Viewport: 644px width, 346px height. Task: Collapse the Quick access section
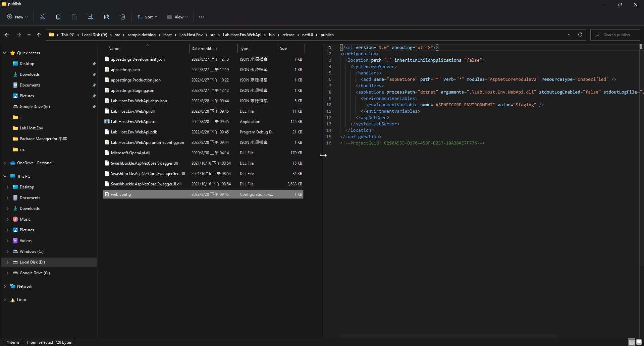[5, 53]
